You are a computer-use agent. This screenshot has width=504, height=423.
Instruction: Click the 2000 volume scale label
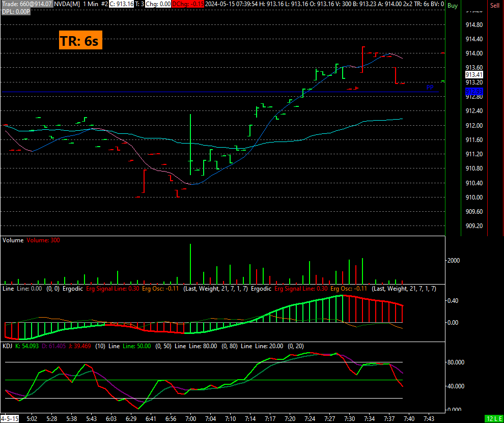coord(453,260)
